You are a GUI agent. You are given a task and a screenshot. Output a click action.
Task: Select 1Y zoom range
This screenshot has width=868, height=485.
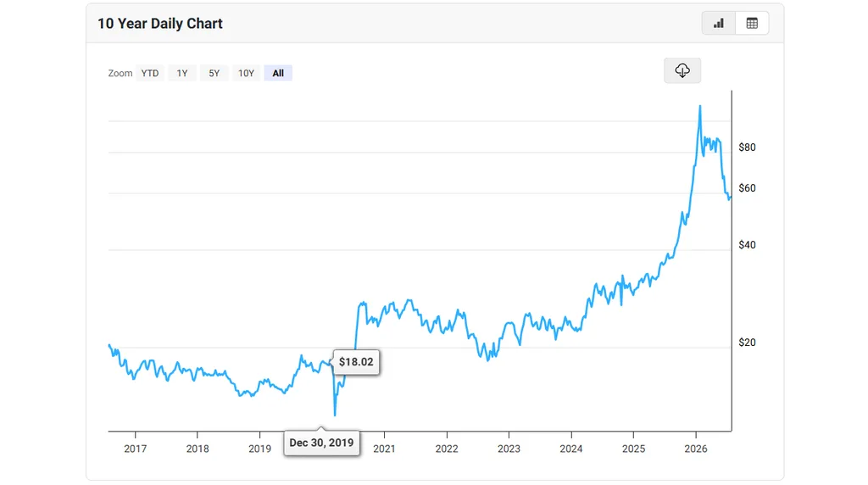pyautogui.click(x=182, y=73)
